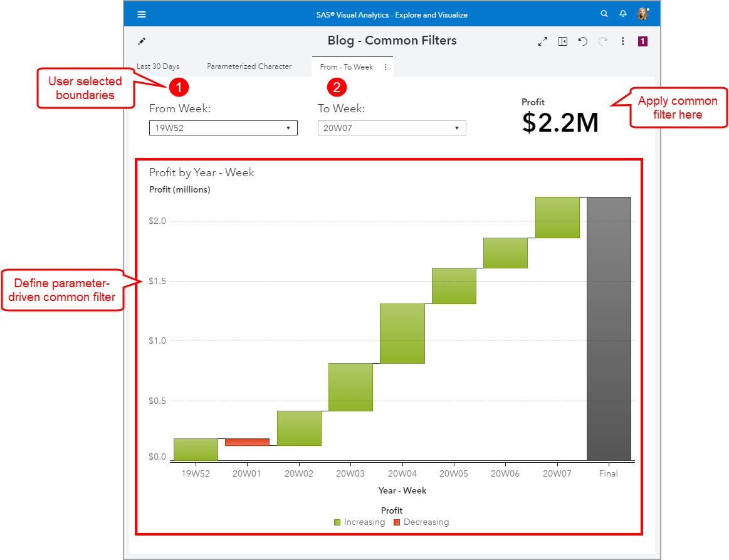Switch to the Last 30 Days tab
Image resolution: width=729 pixels, height=560 pixels.
coord(158,66)
